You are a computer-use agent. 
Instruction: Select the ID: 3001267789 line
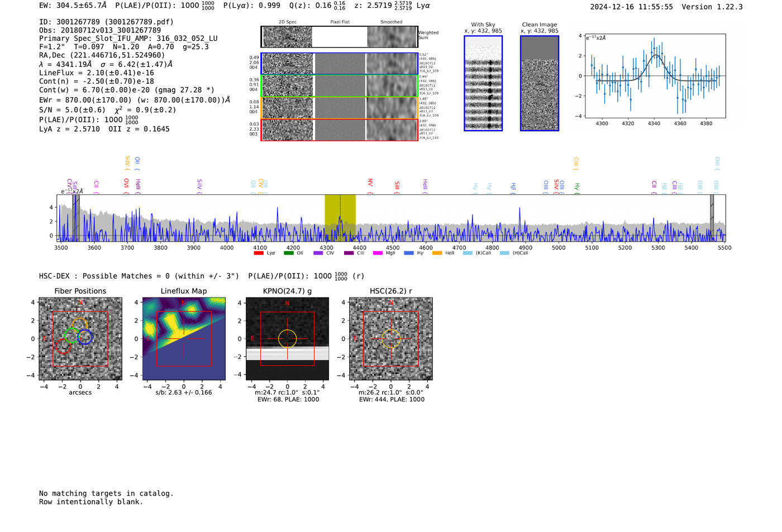[x=106, y=22]
